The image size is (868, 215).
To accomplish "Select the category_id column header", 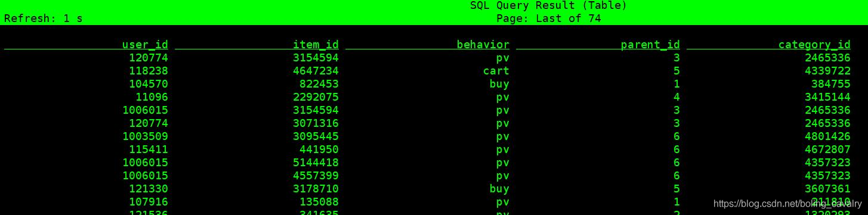I will 814,45.
